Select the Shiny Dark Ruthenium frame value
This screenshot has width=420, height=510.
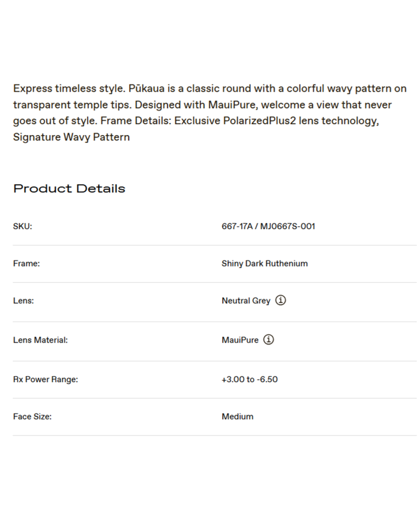265,263
